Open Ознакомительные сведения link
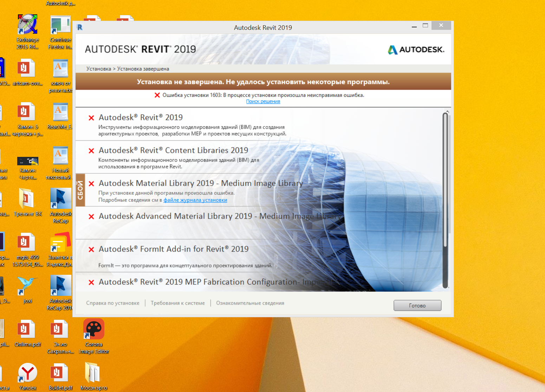 point(250,303)
